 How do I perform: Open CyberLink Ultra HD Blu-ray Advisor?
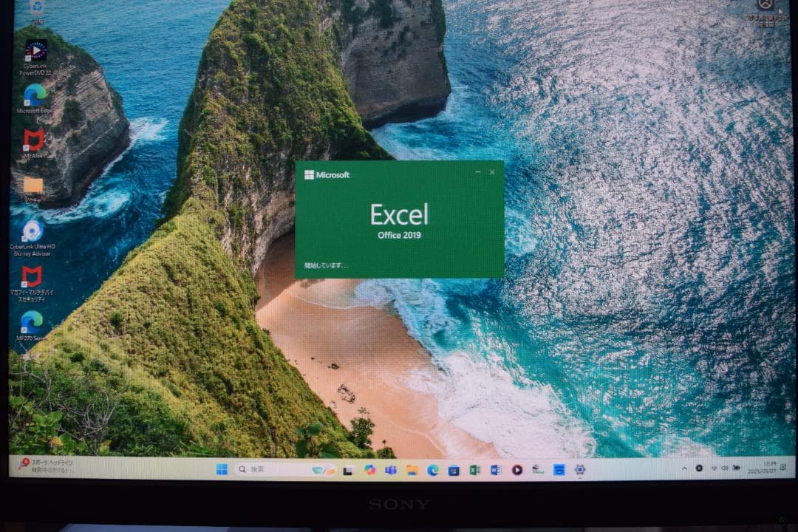(33, 231)
